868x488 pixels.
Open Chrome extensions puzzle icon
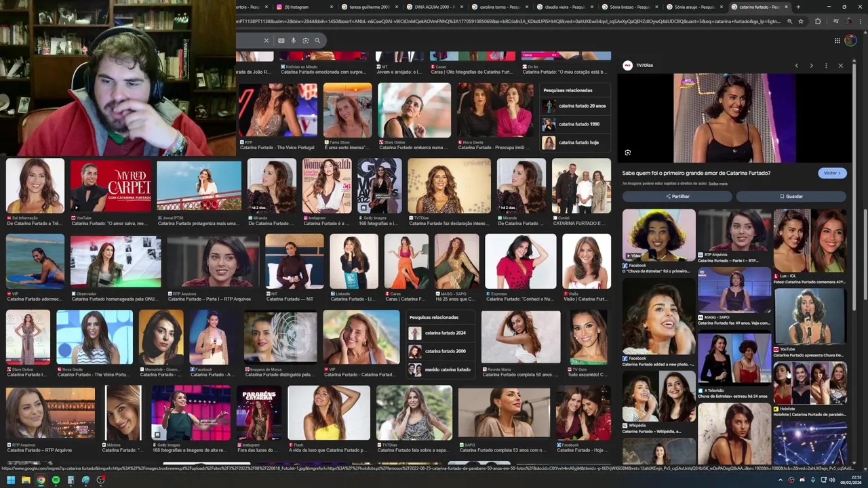818,22
